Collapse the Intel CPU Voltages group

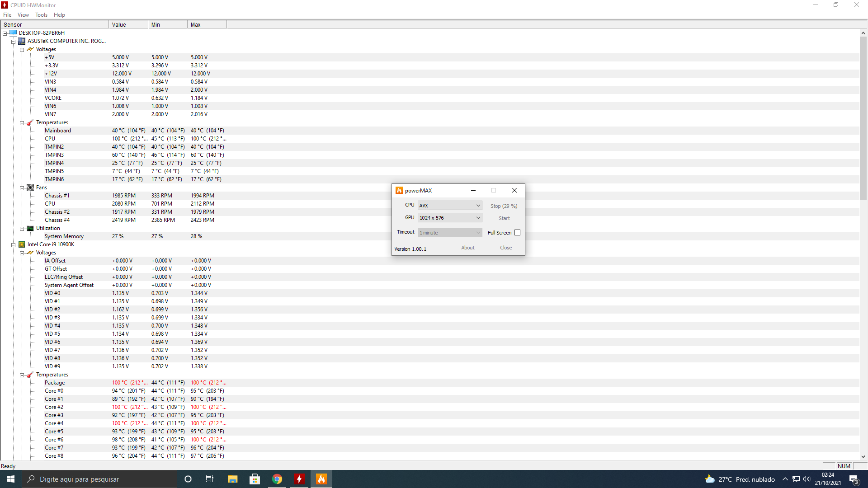22,253
